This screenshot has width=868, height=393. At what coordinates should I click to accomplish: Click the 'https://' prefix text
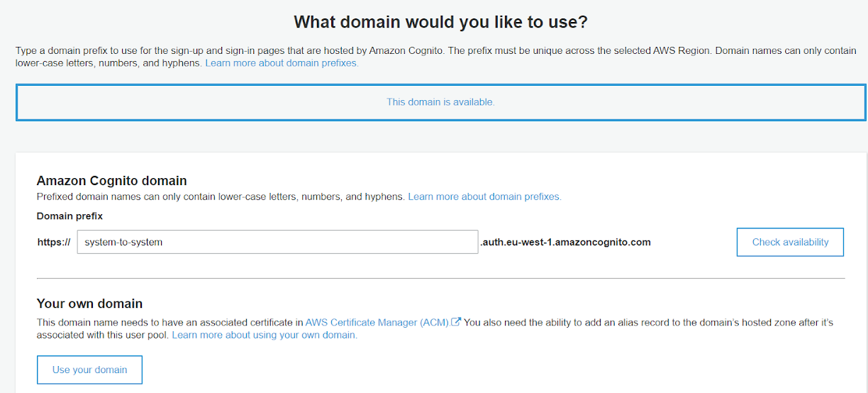coord(54,242)
